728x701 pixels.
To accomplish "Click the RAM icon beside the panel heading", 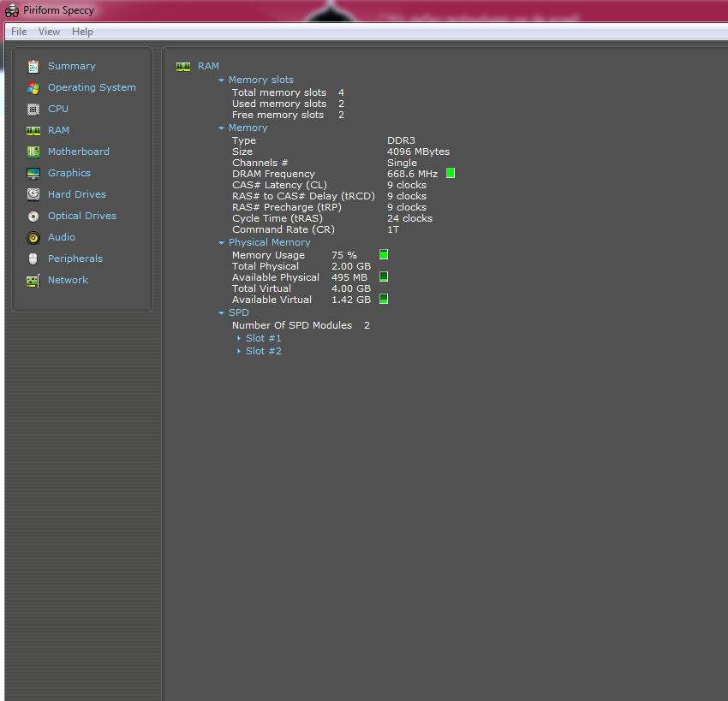I will point(183,67).
